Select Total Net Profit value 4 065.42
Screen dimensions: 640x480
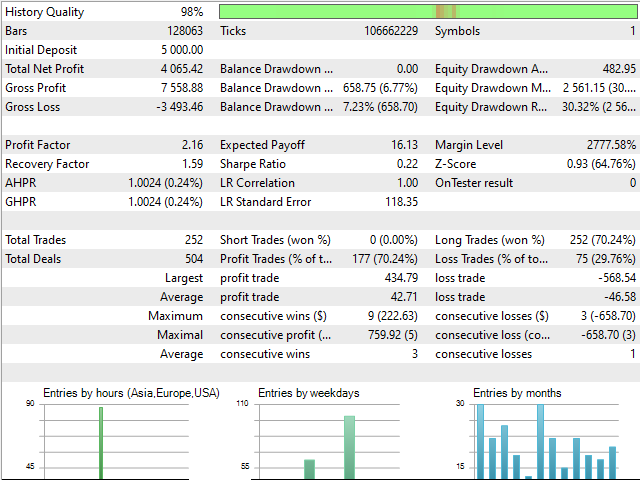coord(182,69)
